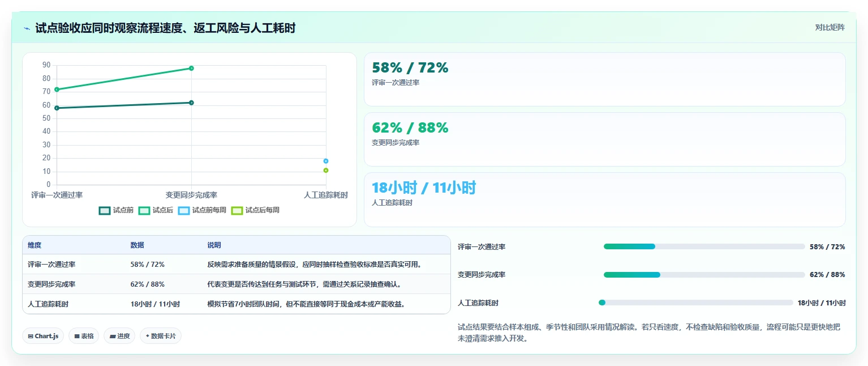
Task: Click the lightning icon beside the header title
Action: [x=27, y=28]
